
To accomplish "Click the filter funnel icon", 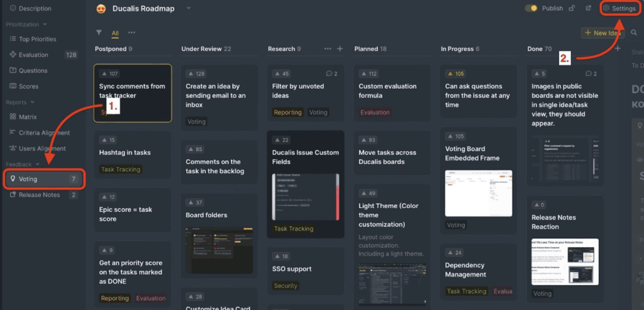I will 99,33.
